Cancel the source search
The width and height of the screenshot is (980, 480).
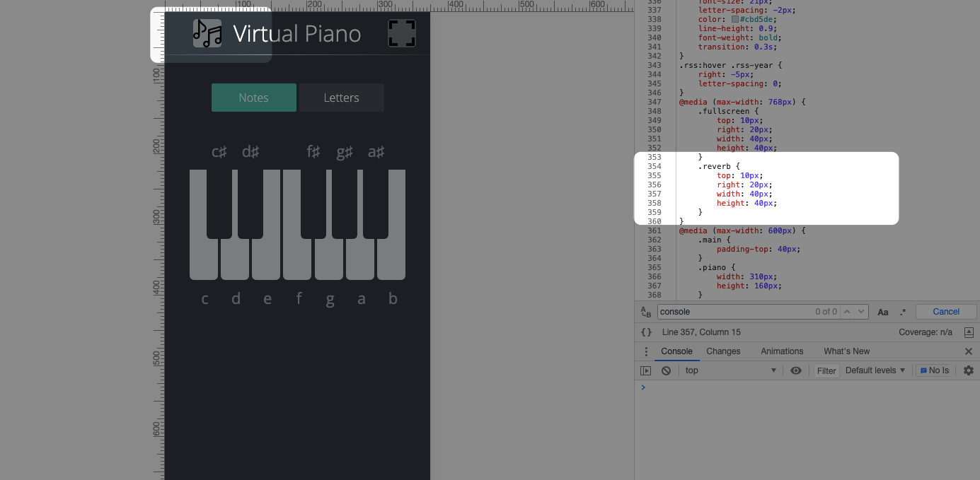pyautogui.click(x=946, y=312)
